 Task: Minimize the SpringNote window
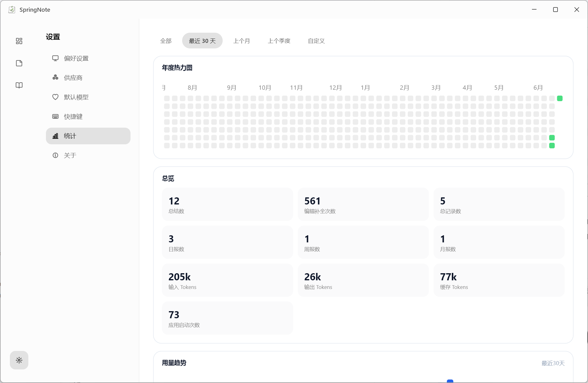pos(534,10)
